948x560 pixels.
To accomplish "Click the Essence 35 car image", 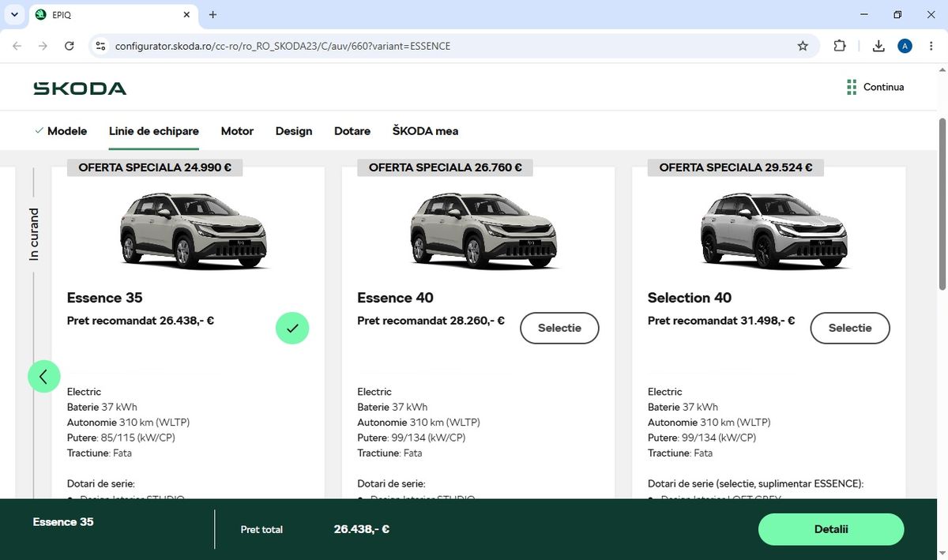I will [x=194, y=230].
